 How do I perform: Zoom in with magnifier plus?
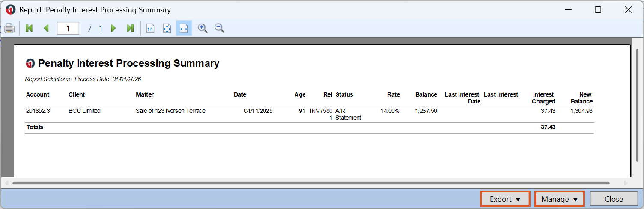203,29
